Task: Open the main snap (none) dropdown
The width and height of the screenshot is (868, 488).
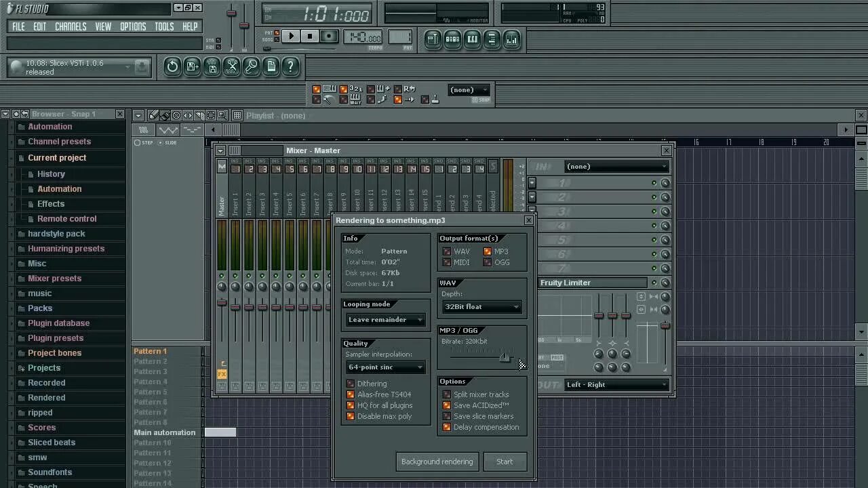Action: (469, 89)
